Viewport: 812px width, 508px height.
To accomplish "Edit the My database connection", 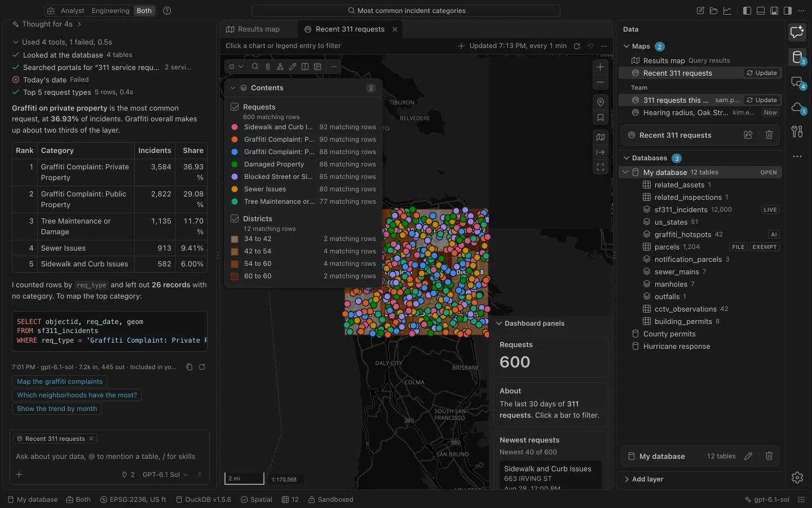I will coord(748,456).
